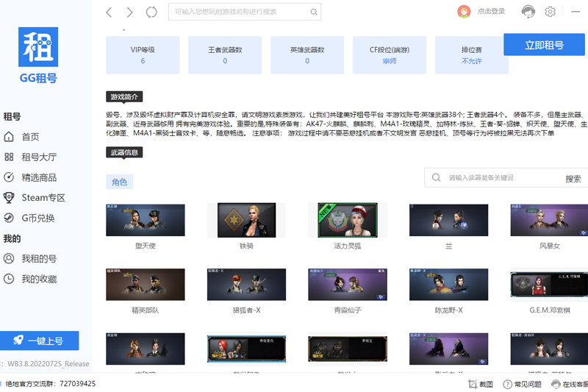Click the 立即租号 button
This screenshot has height=392, width=588.
[544, 45]
